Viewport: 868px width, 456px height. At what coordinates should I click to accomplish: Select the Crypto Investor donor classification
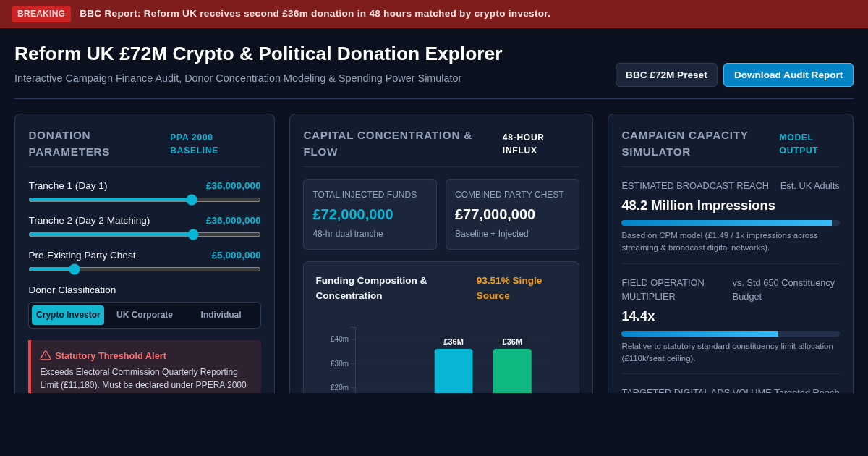68,315
